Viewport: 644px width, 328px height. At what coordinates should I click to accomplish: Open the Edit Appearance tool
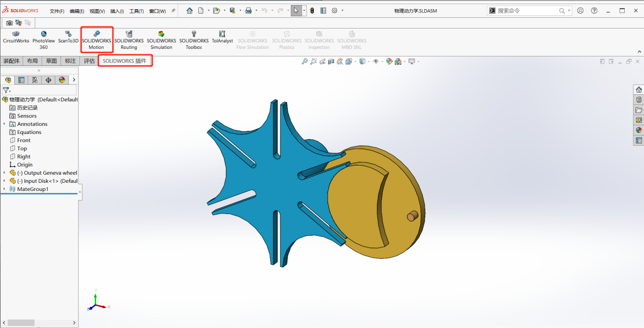tap(389, 61)
